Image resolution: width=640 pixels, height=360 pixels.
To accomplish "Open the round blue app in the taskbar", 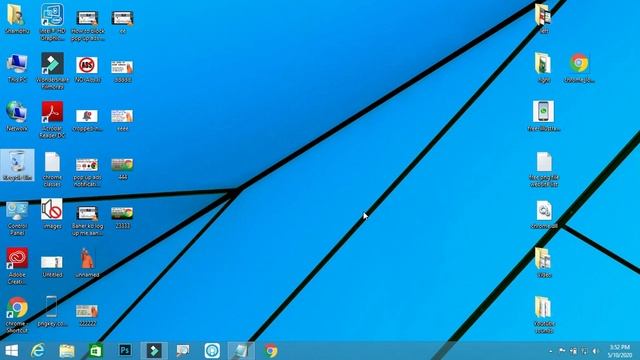I will (x=212, y=351).
